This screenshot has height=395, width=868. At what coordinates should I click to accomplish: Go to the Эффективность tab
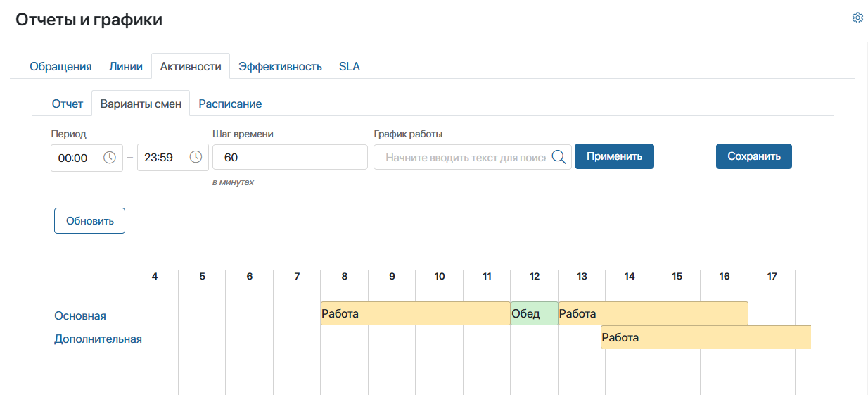click(280, 67)
